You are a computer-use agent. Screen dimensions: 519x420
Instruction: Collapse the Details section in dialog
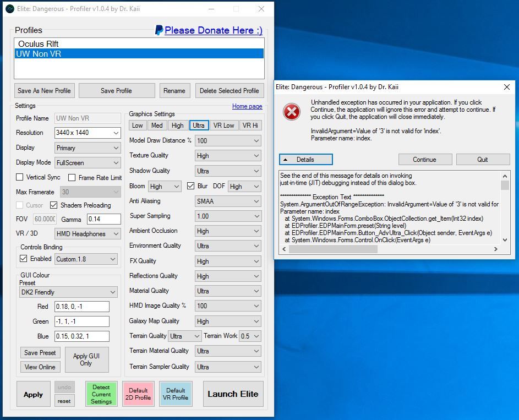pyautogui.click(x=306, y=160)
